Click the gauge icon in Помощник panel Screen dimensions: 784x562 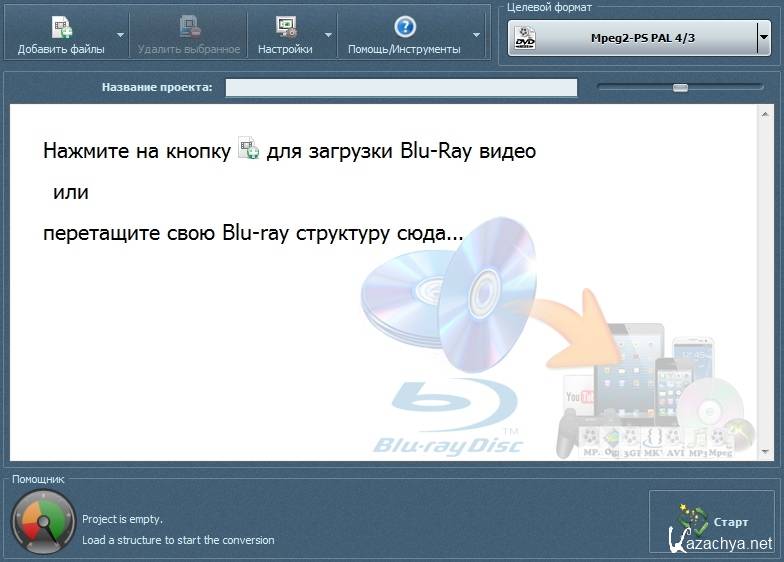(43, 521)
